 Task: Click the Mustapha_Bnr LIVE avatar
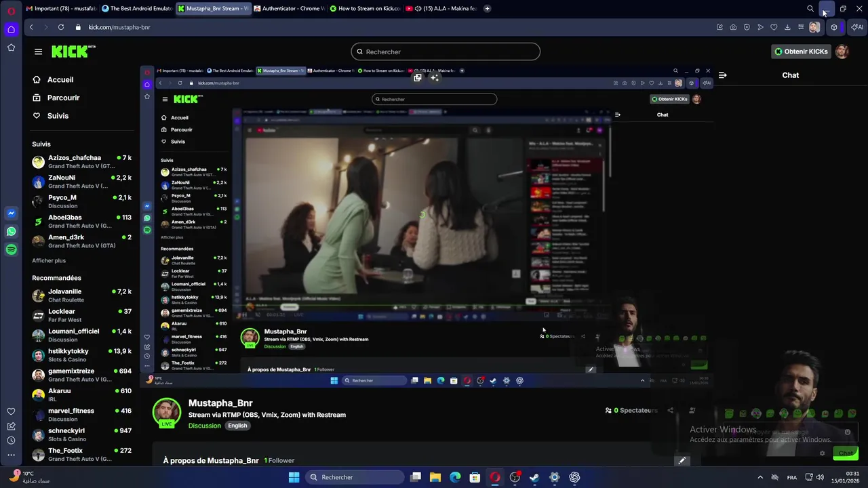[x=166, y=412]
